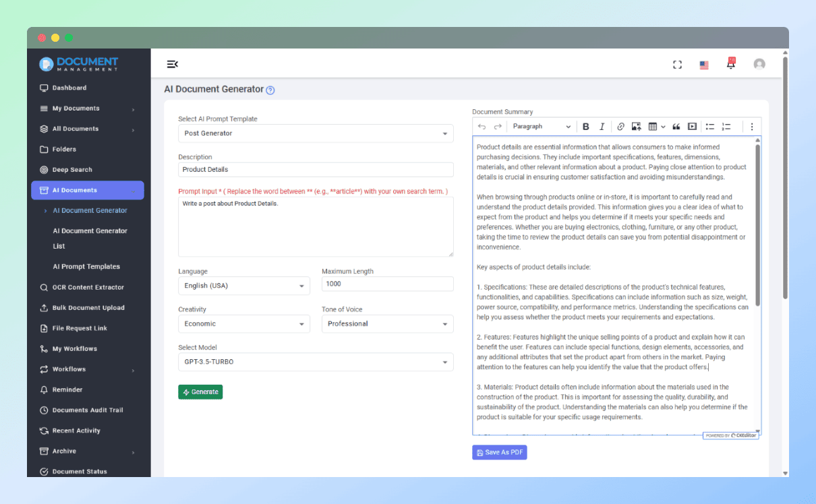The width and height of the screenshot is (816, 504).
Task: Go to the Dashboard menu item
Action: 67,88
